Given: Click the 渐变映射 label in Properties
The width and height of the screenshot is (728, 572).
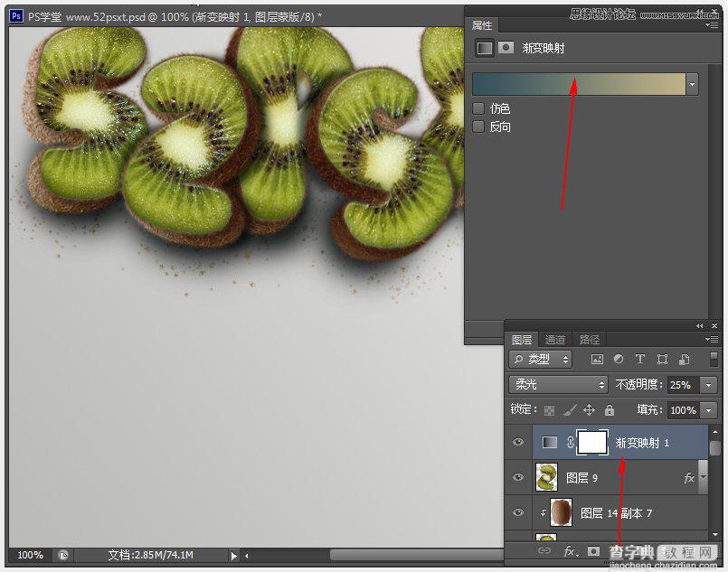Looking at the screenshot, I should [x=544, y=48].
